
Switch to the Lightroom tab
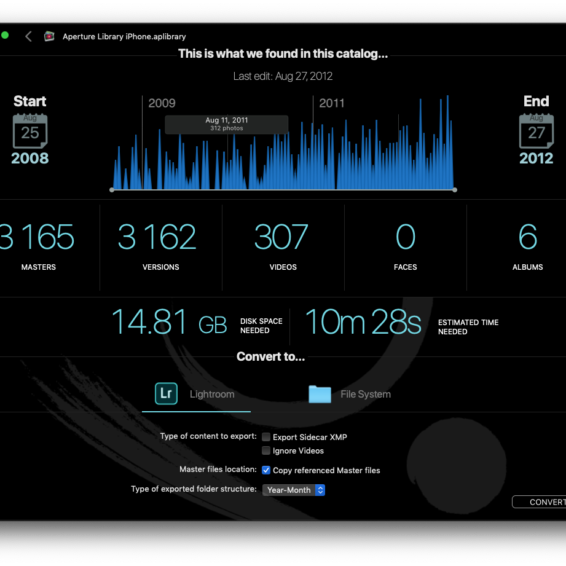196,394
